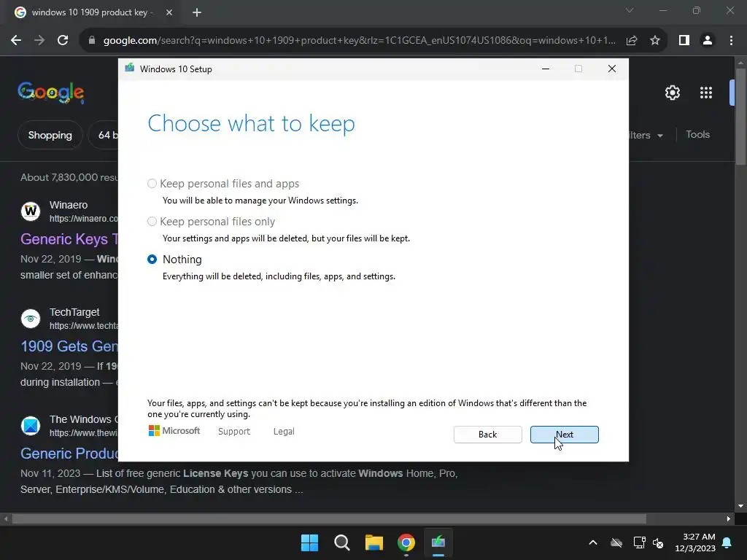Close the Windows 10 Setup window
Image resolution: width=747 pixels, height=560 pixels.
pyautogui.click(x=612, y=69)
